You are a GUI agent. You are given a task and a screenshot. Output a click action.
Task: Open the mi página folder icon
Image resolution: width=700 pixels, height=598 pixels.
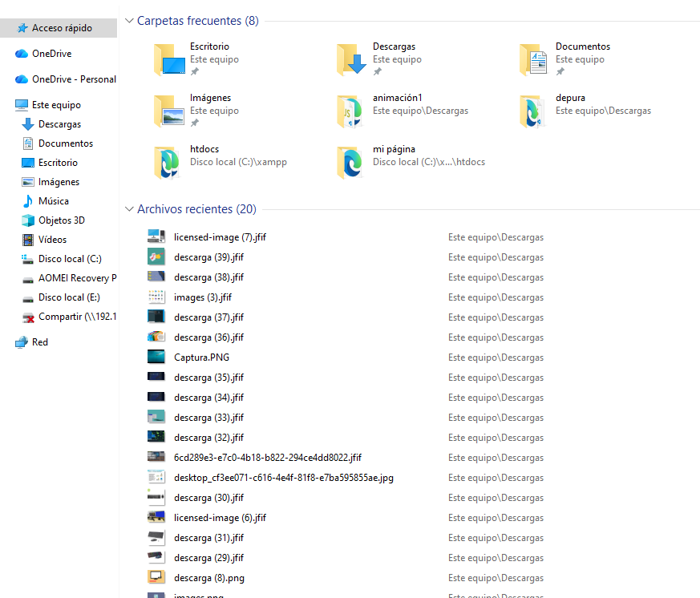click(351, 163)
